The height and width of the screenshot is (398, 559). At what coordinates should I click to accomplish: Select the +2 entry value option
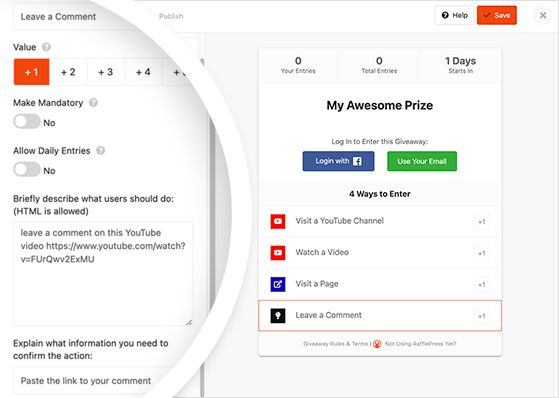(68, 72)
